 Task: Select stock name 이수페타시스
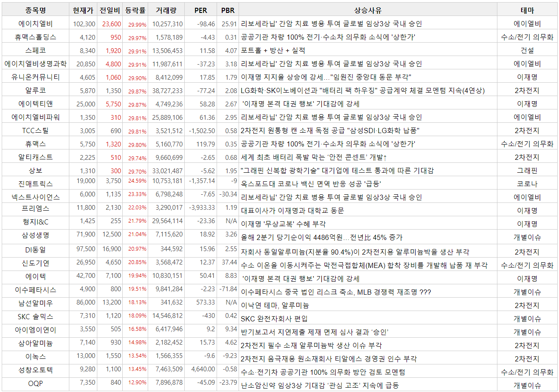tap(35, 289)
